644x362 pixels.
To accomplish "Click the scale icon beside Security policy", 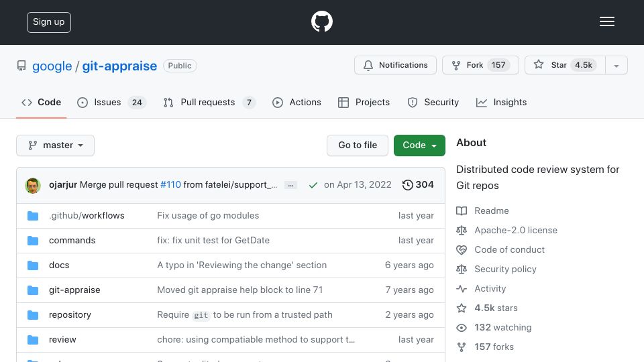I will coord(462,269).
